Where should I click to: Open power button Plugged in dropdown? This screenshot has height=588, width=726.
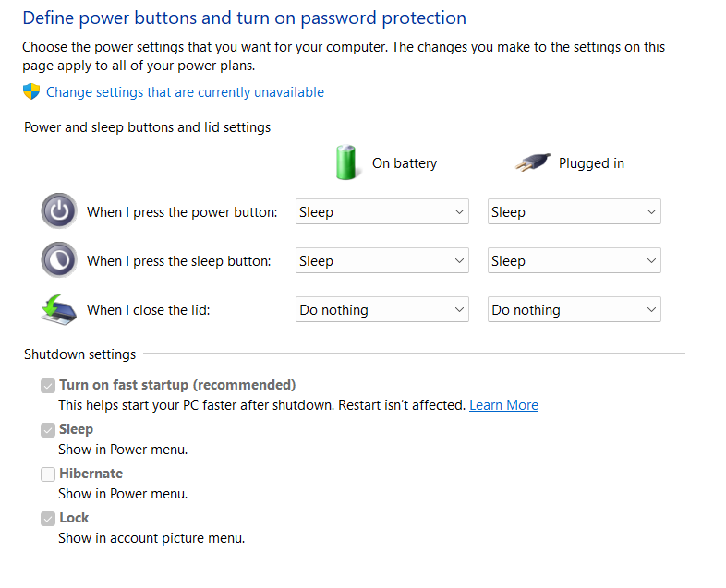575,212
